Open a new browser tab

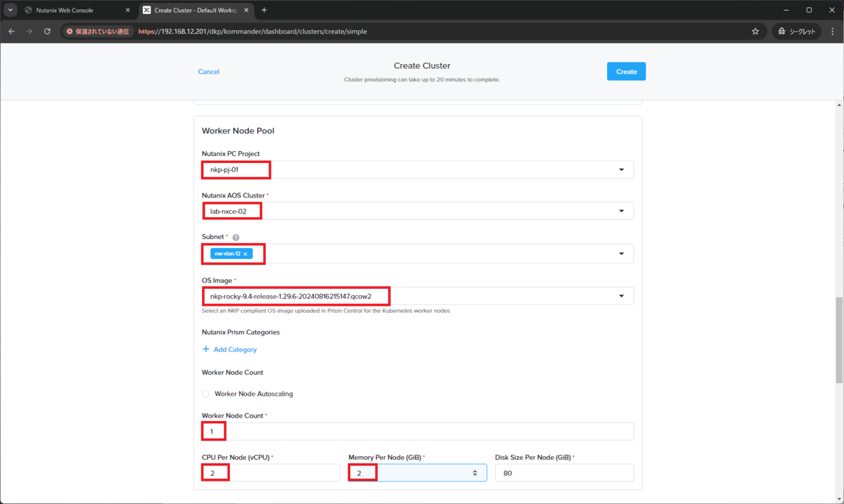(x=264, y=11)
